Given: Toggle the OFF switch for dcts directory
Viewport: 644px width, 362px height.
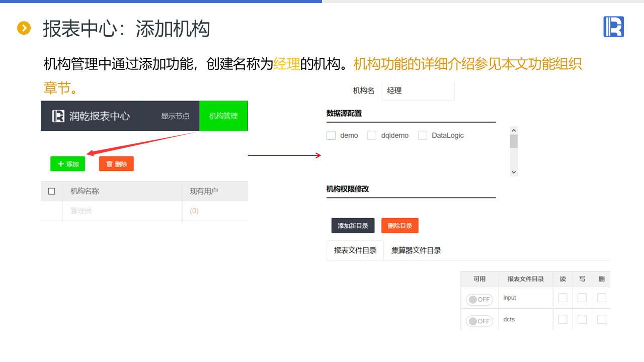Looking at the screenshot, I should [479, 321].
